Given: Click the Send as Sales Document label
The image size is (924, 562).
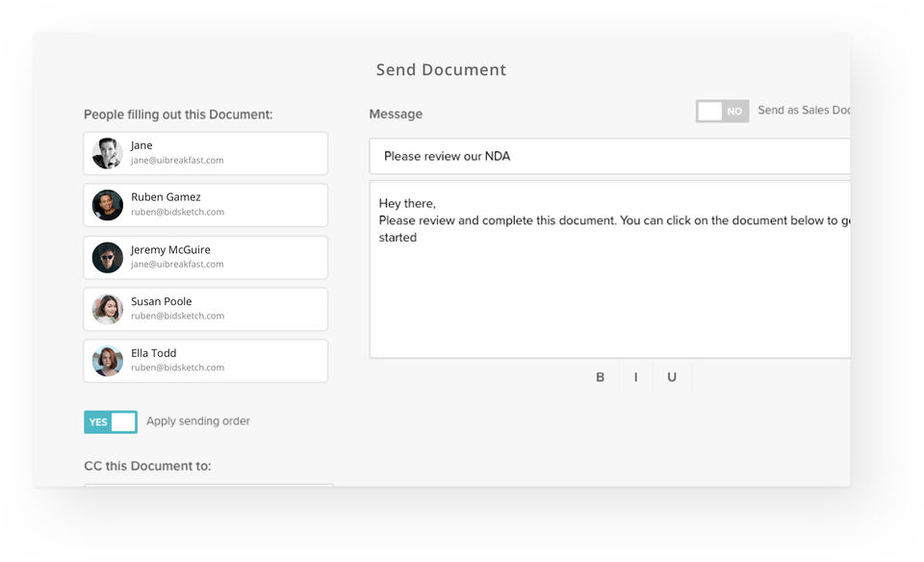Looking at the screenshot, I should [x=804, y=111].
